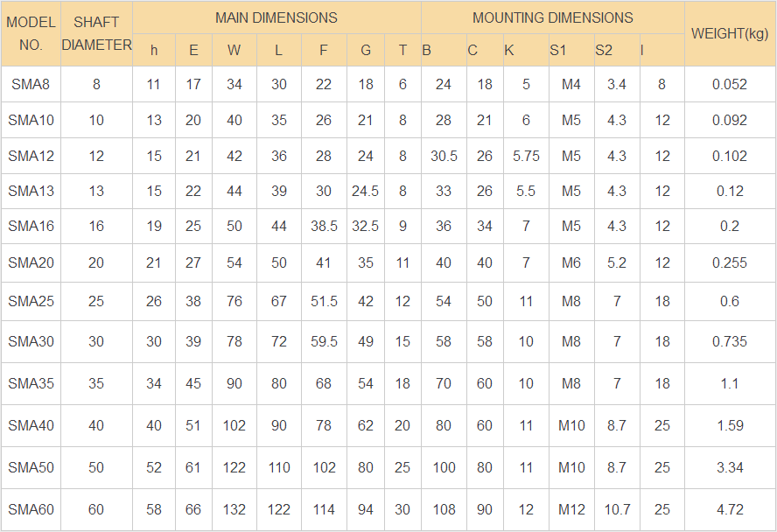Screen dimensions: 777x532
Task: Select the M12 thread size cell
Action: [571, 510]
